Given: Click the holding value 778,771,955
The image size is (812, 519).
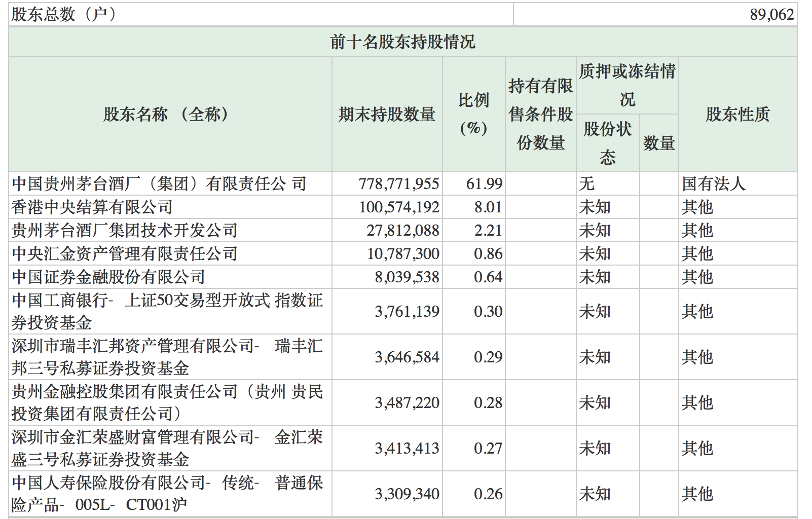Looking at the screenshot, I should coord(398,183).
